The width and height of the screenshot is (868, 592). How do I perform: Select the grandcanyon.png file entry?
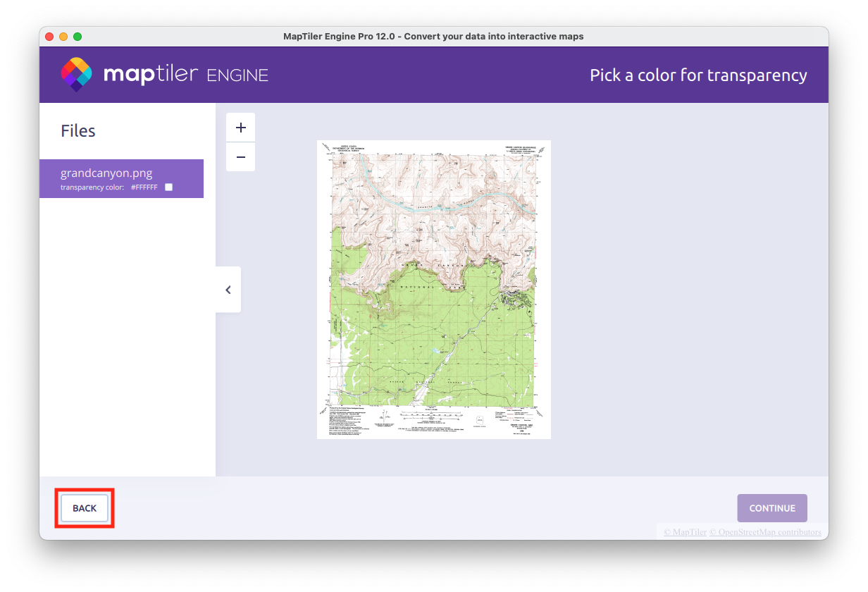[106, 173]
